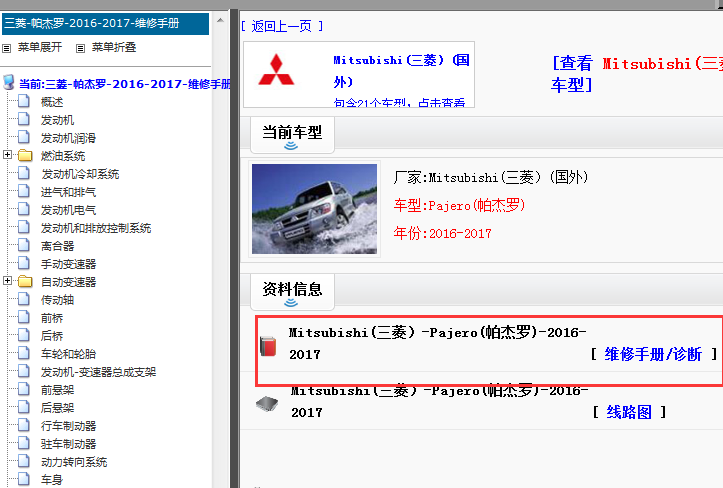723x488 pixels.
Task: Click the page icon next to 前悬架
Action: tap(24, 389)
